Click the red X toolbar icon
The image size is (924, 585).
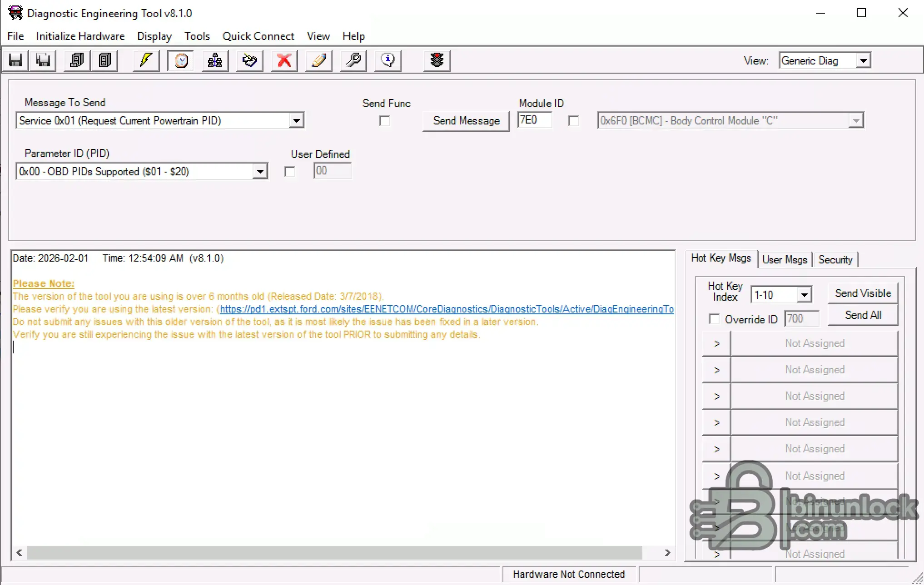(284, 60)
